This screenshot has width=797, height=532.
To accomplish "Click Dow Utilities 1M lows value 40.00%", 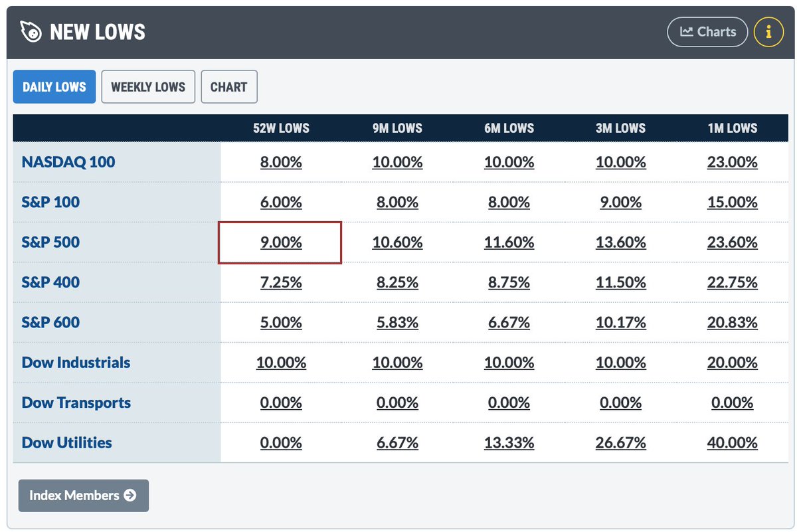I will (733, 442).
